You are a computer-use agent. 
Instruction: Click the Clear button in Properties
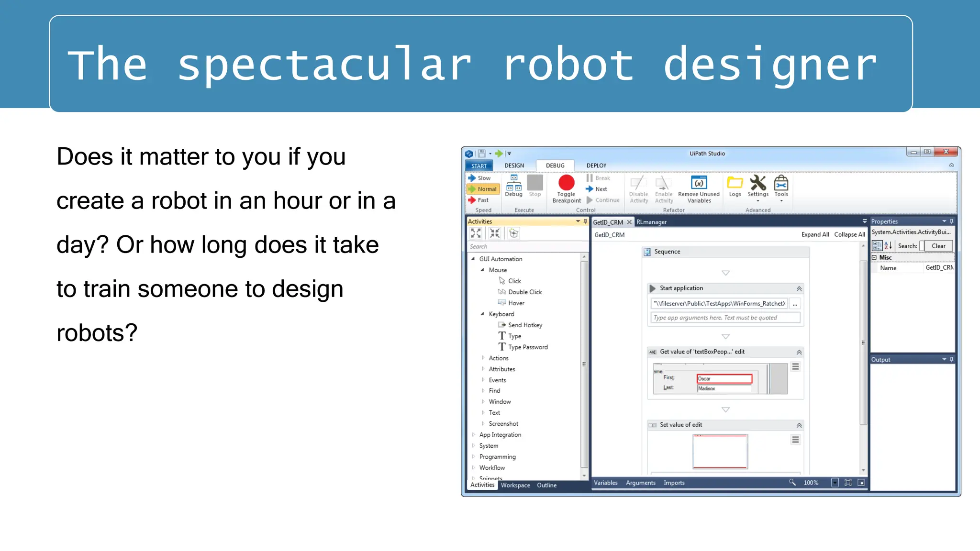(x=938, y=246)
